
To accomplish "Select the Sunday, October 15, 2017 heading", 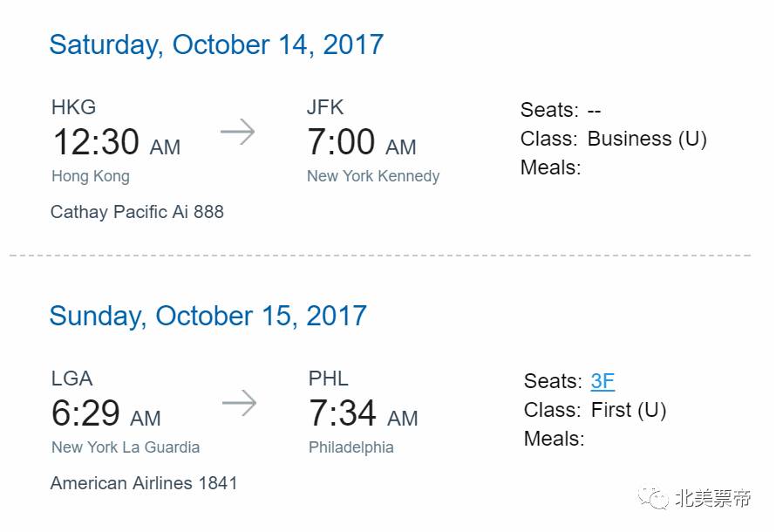I will point(208,316).
